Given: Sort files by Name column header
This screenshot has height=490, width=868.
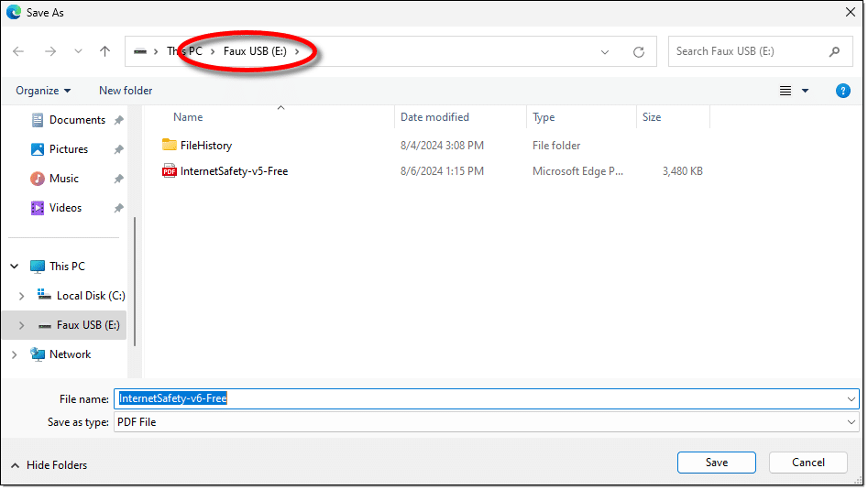Looking at the screenshot, I should 188,117.
